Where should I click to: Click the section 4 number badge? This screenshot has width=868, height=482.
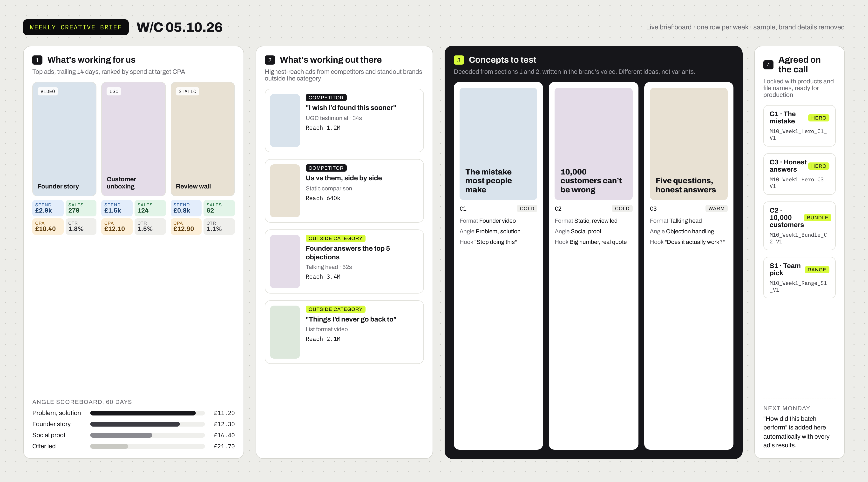[x=768, y=65]
